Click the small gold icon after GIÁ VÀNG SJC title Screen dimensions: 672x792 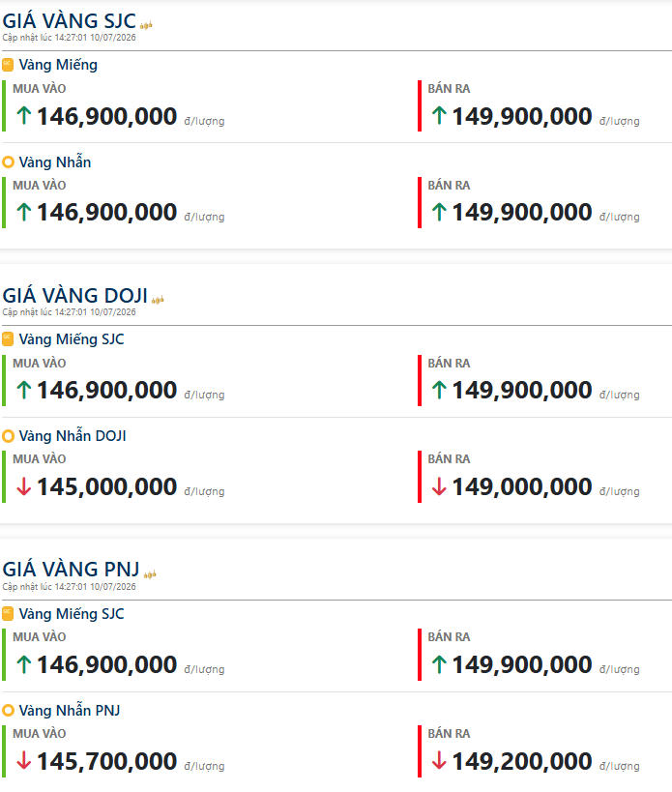pyautogui.click(x=146, y=25)
